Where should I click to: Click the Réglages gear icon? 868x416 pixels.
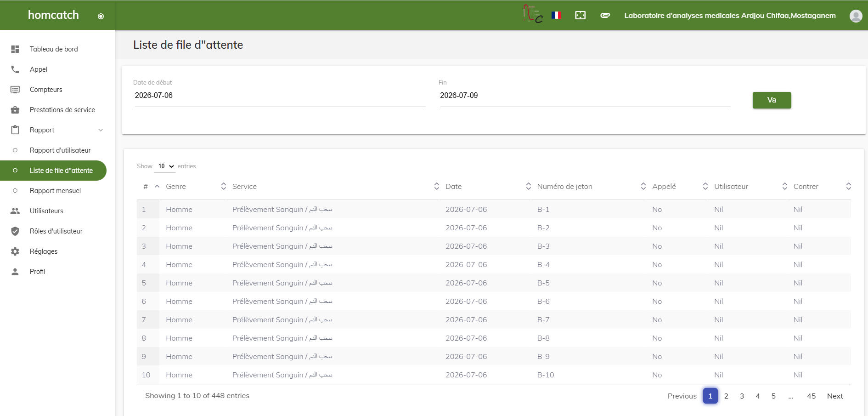coord(15,251)
